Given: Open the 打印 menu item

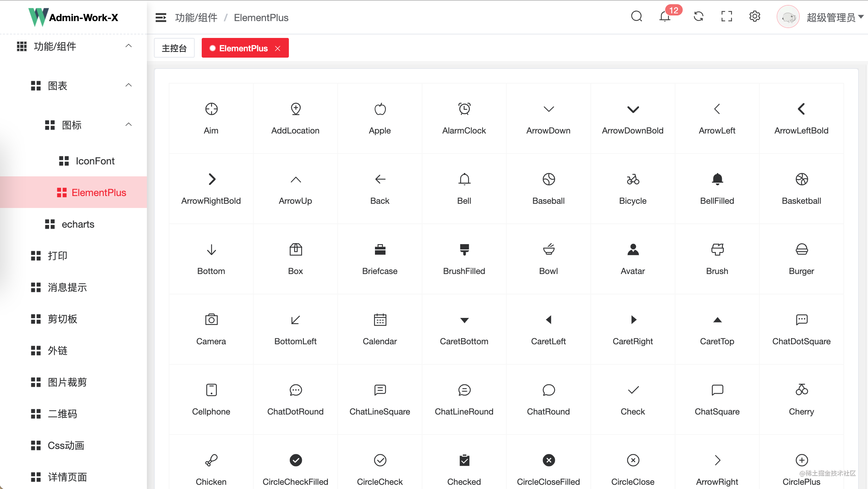Looking at the screenshot, I should [x=73, y=256].
